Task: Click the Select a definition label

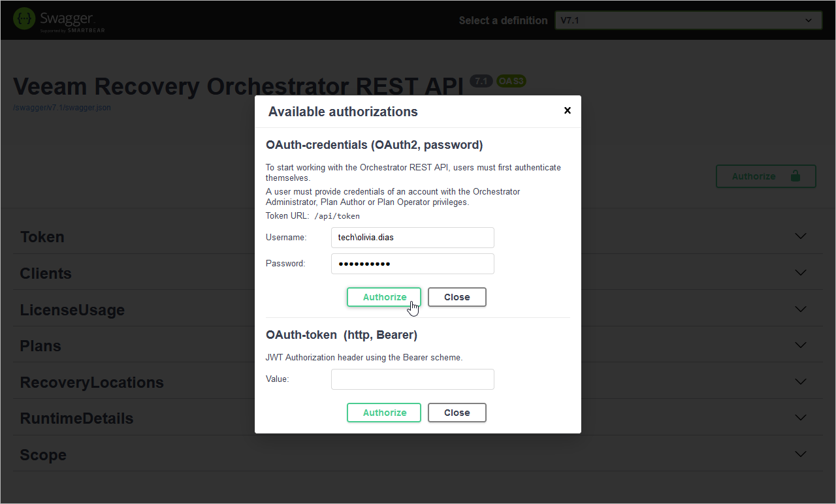Action: [503, 20]
